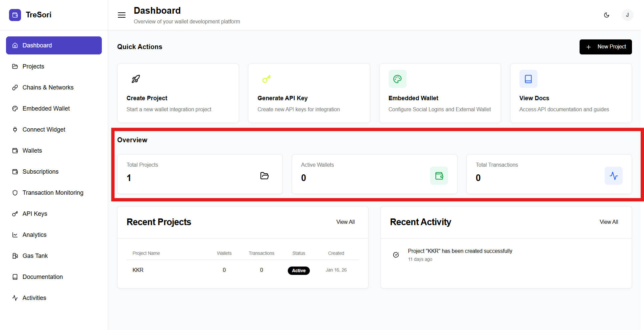Viewport: 644px width, 330px height.
Task: Go to Transaction Monitoring page
Action: pos(53,193)
